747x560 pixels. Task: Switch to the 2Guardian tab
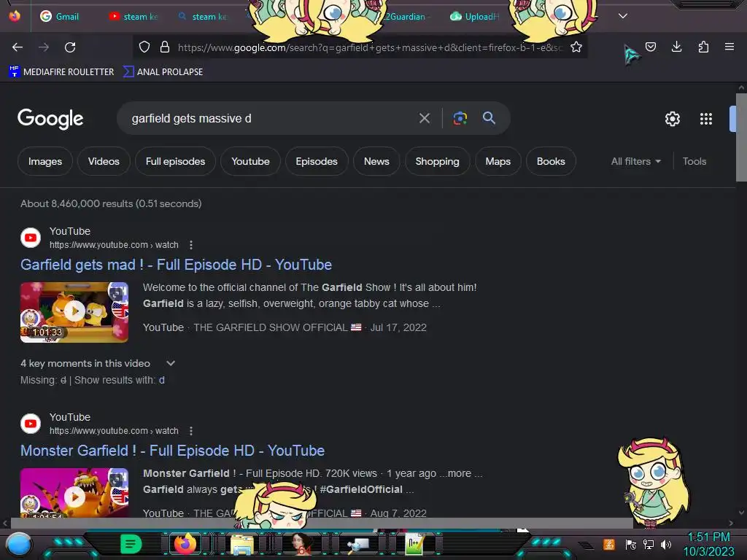[x=406, y=16]
